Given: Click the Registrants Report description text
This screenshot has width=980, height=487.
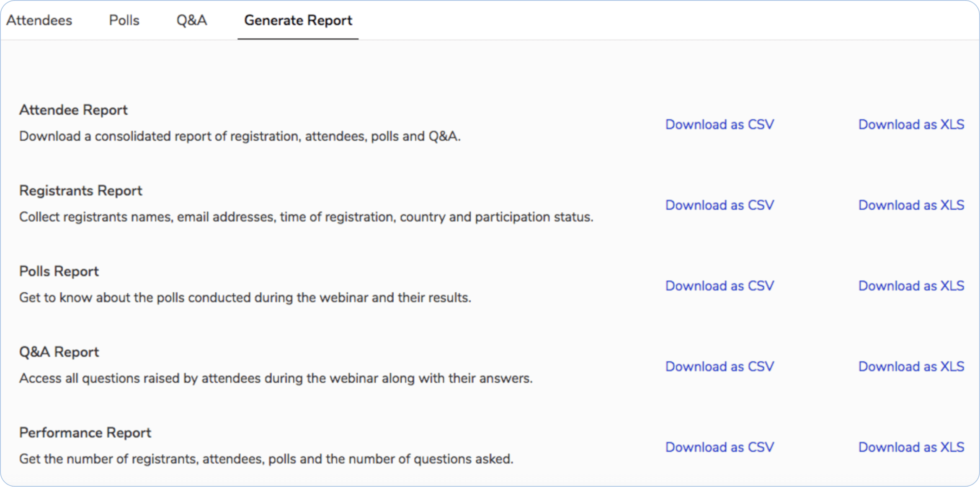Looking at the screenshot, I should [306, 217].
